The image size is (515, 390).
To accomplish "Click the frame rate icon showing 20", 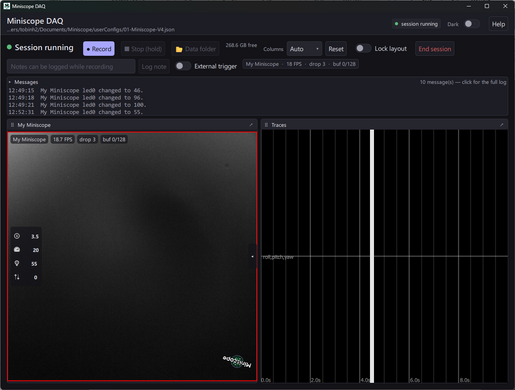I will (17, 250).
